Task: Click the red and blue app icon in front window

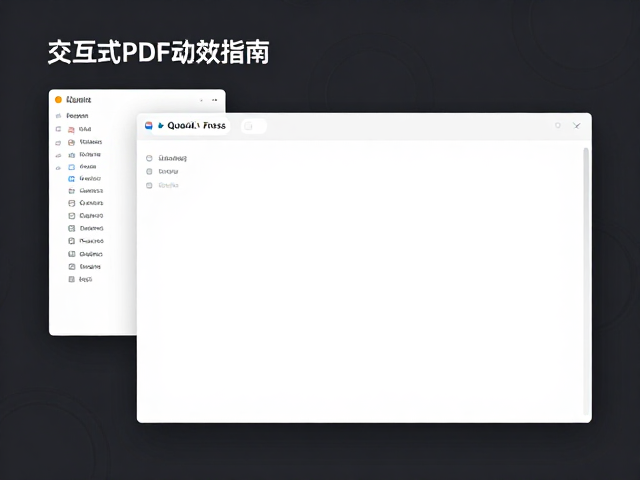Action: tap(149, 126)
